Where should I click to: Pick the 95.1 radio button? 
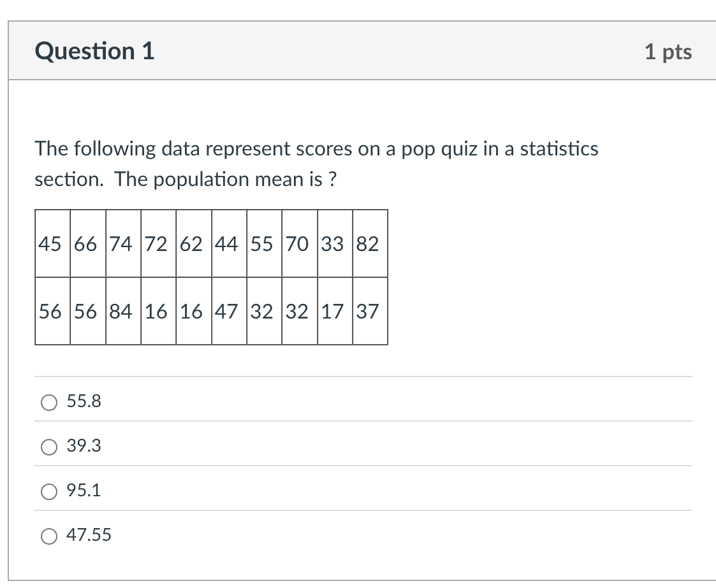[x=49, y=491]
